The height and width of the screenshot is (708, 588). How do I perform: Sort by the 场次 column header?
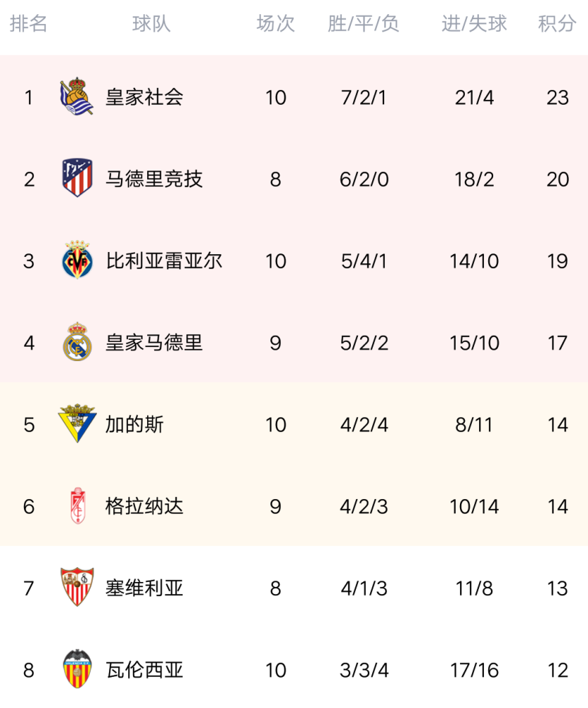[275, 23]
